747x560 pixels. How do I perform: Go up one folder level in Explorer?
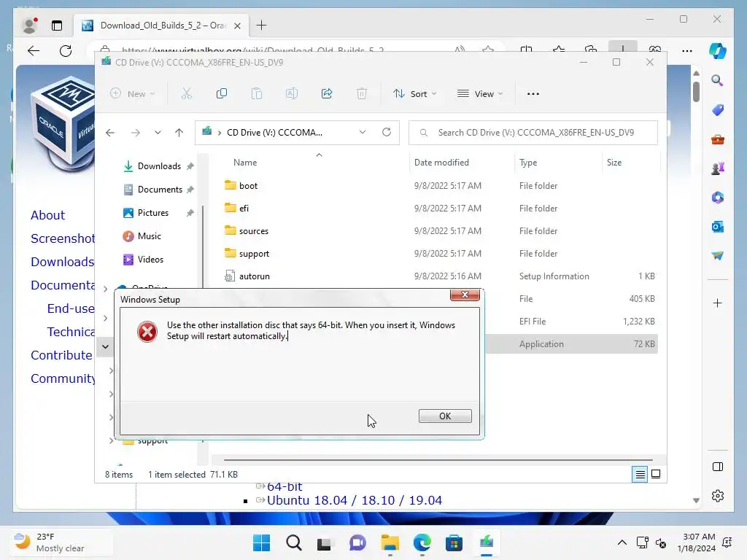(179, 133)
